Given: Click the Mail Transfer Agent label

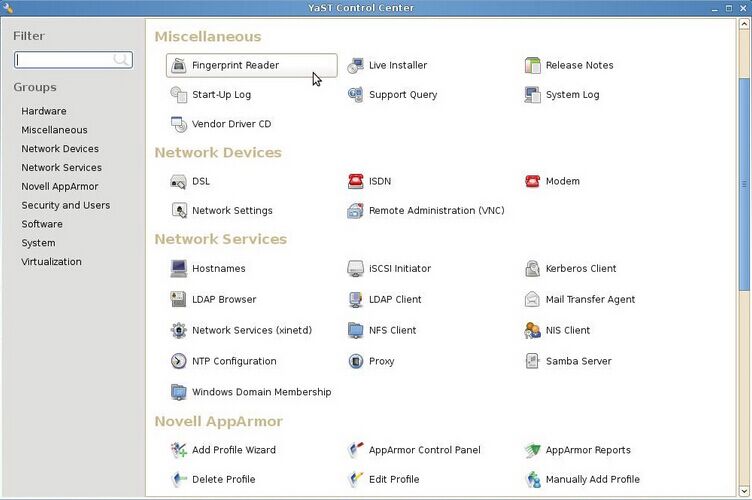Looking at the screenshot, I should [590, 300].
